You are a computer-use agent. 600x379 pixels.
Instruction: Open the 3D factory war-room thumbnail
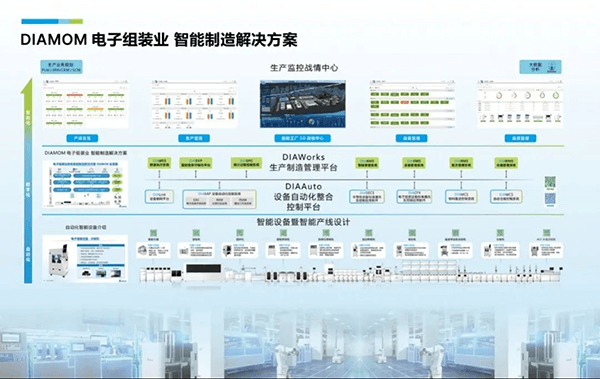tap(303, 104)
